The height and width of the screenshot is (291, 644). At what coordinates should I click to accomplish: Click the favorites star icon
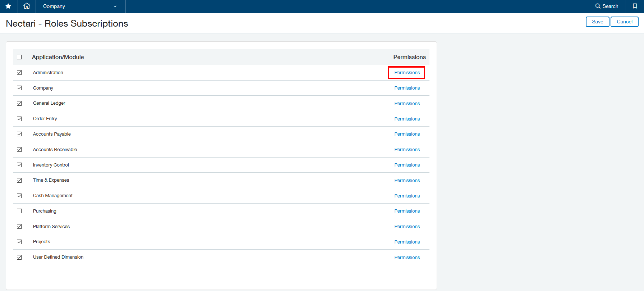tap(8, 6)
